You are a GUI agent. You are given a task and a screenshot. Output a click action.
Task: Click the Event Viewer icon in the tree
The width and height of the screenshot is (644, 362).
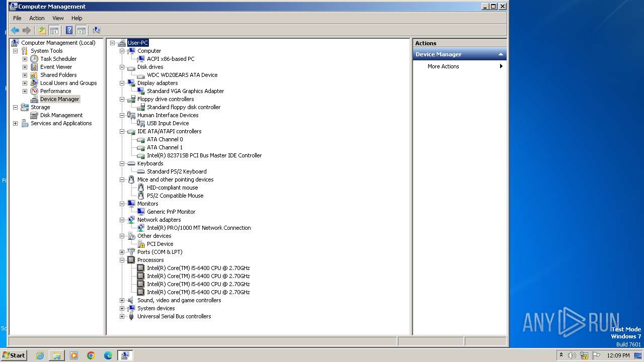pyautogui.click(x=34, y=67)
